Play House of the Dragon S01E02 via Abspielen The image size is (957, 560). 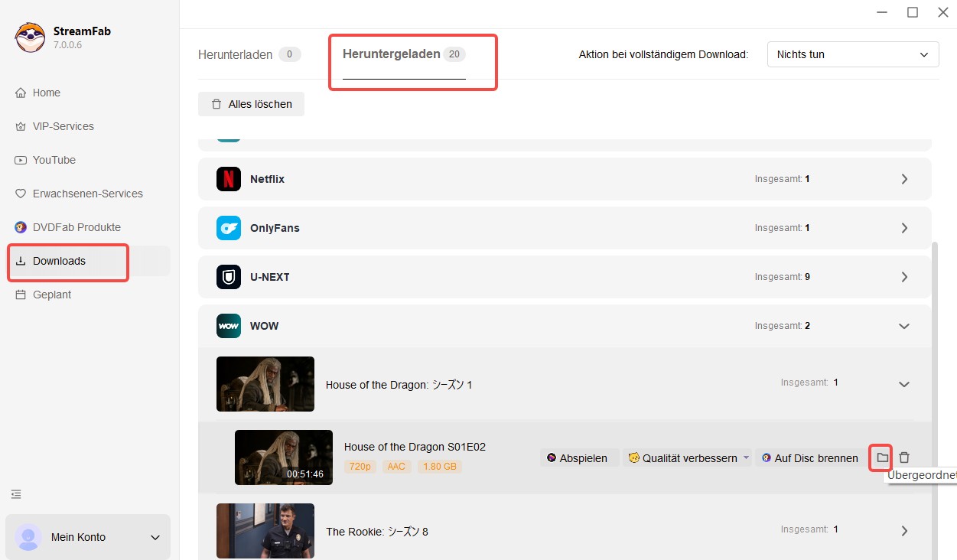coord(579,457)
